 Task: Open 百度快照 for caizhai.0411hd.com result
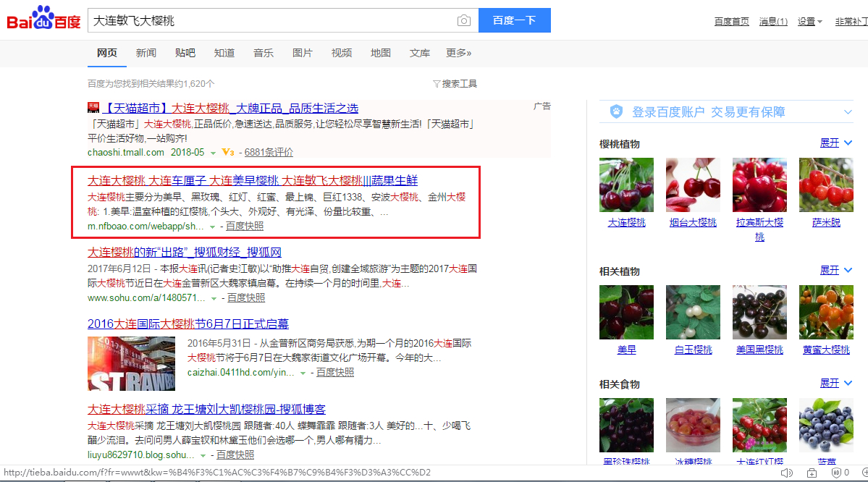(x=335, y=373)
